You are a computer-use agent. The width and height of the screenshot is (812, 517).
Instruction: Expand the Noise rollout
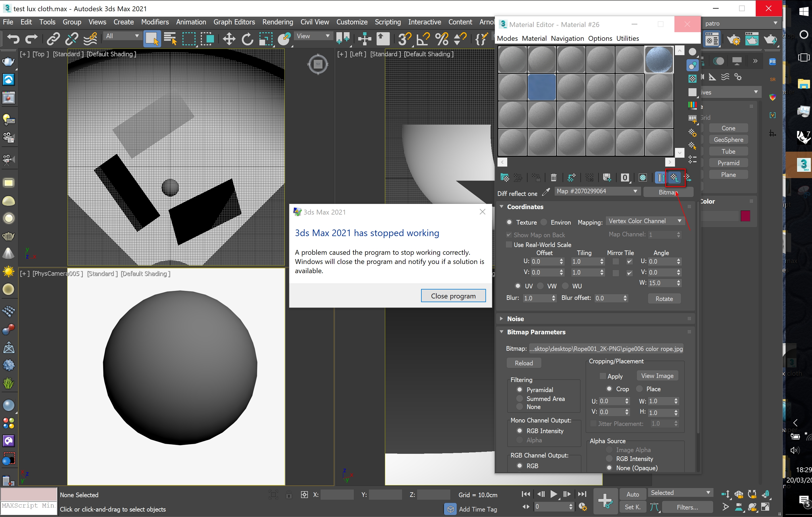[x=515, y=319]
